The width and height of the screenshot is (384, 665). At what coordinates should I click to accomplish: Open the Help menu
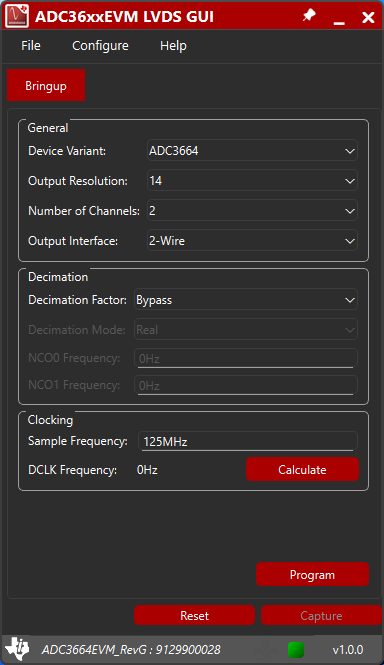click(173, 46)
